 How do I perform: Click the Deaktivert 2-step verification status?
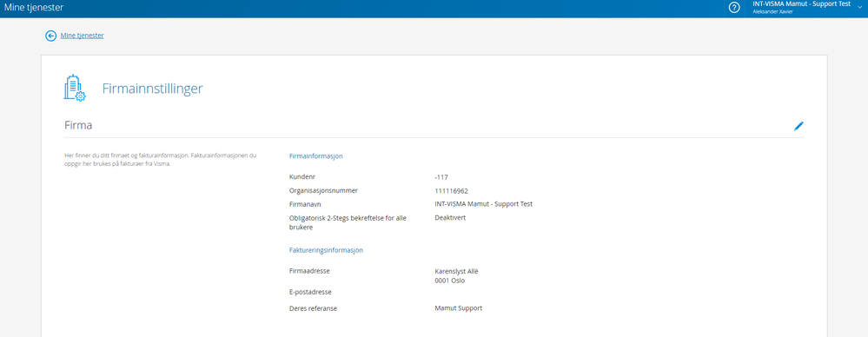[x=450, y=217]
